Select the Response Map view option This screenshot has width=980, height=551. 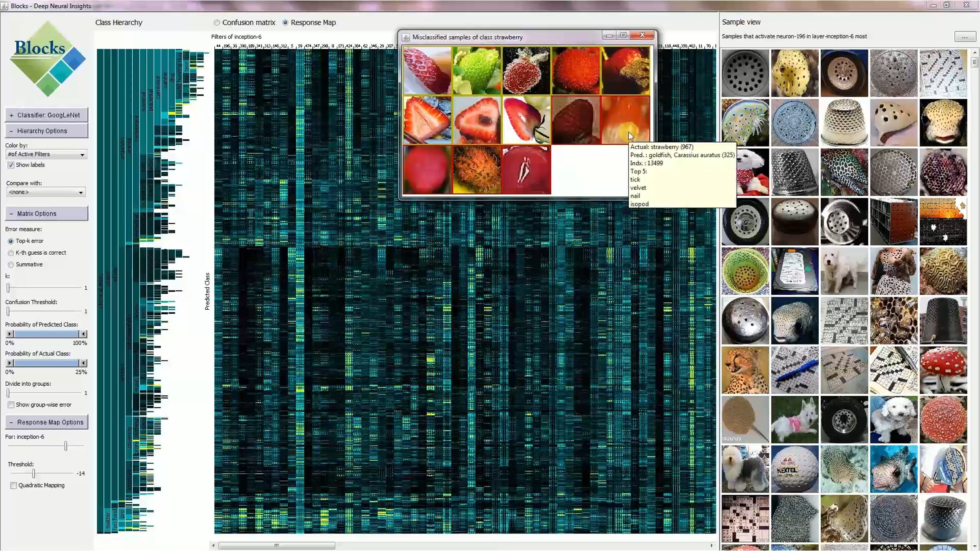coord(309,22)
